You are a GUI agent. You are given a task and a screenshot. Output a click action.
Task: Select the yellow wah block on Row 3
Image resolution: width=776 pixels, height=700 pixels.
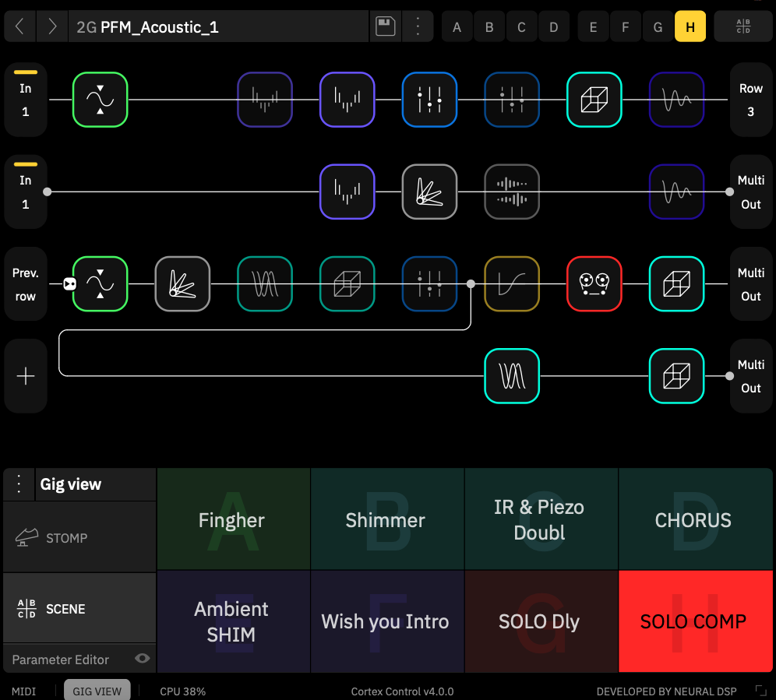(512, 283)
